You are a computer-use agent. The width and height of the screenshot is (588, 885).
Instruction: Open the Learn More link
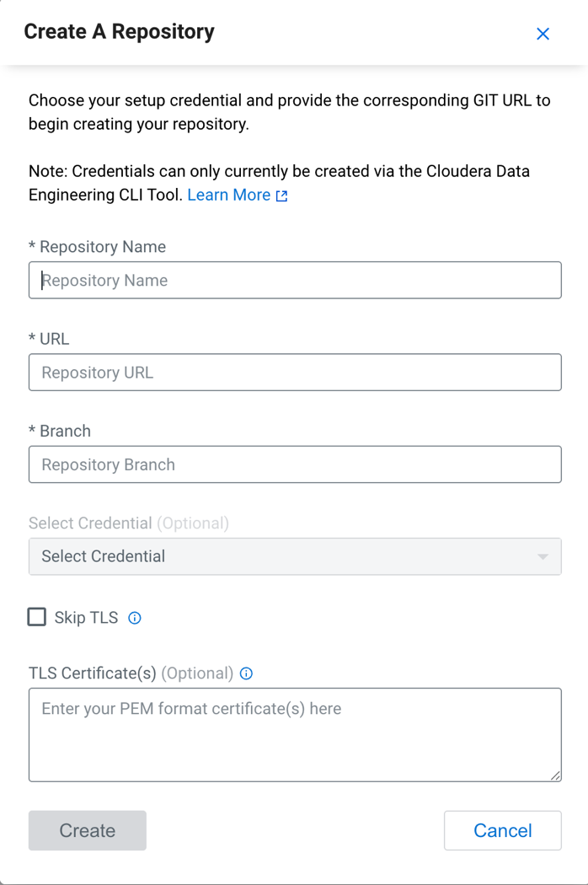[228, 196]
